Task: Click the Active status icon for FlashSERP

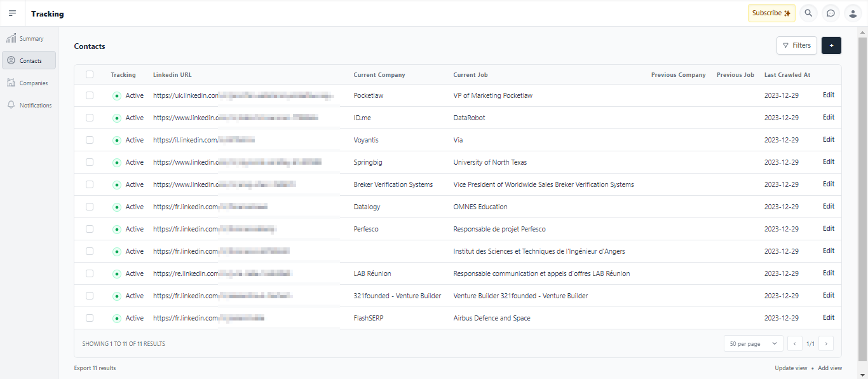Action: [x=117, y=319]
